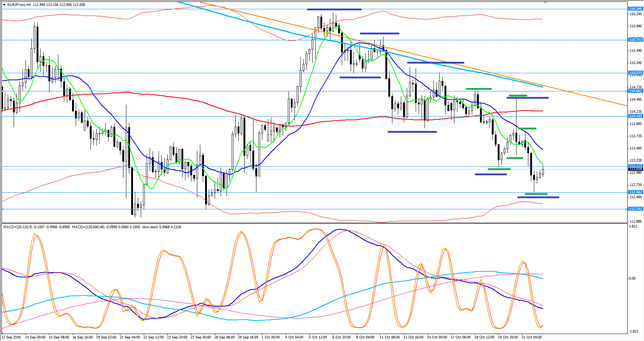Viewport: 644px width, 341px height.
Task: Click the 1 Oct 00:00 time label
Action: point(270,337)
